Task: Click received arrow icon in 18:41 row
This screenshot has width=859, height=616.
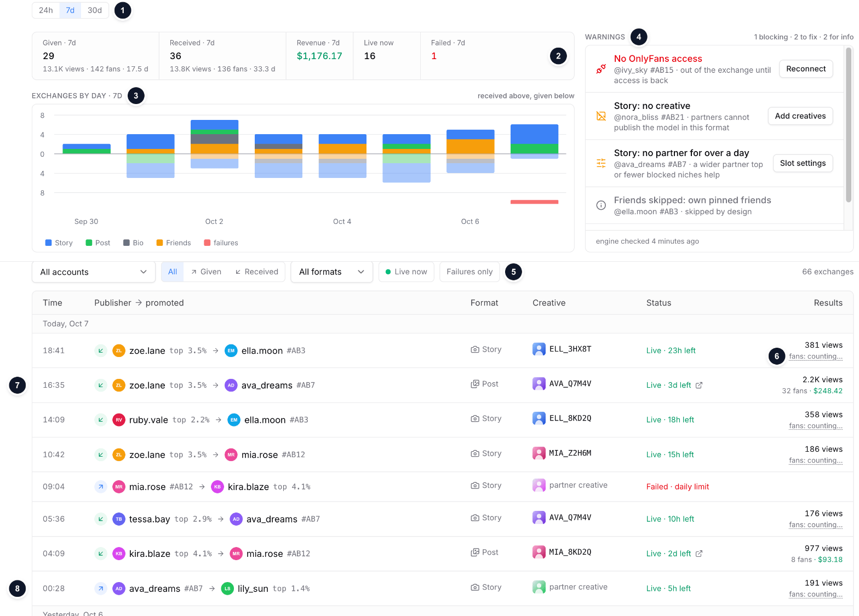Action: 101,351
